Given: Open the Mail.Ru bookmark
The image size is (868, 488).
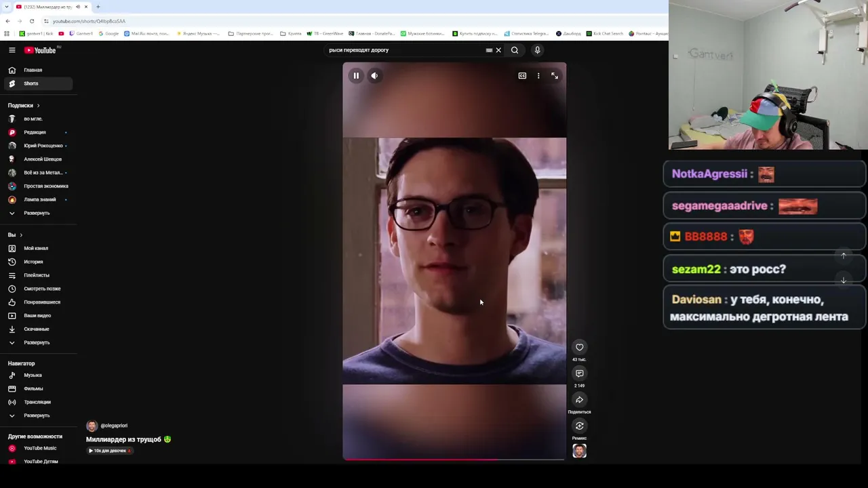Looking at the screenshot, I should (x=146, y=33).
